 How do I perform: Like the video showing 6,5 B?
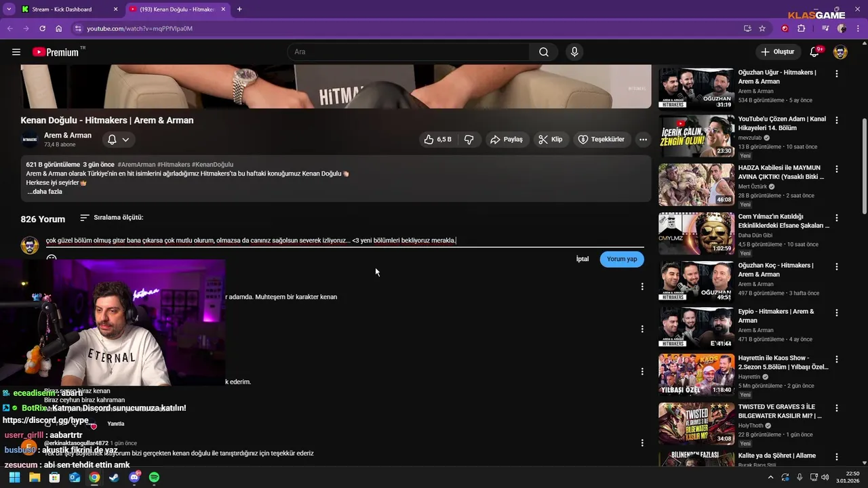(x=437, y=140)
